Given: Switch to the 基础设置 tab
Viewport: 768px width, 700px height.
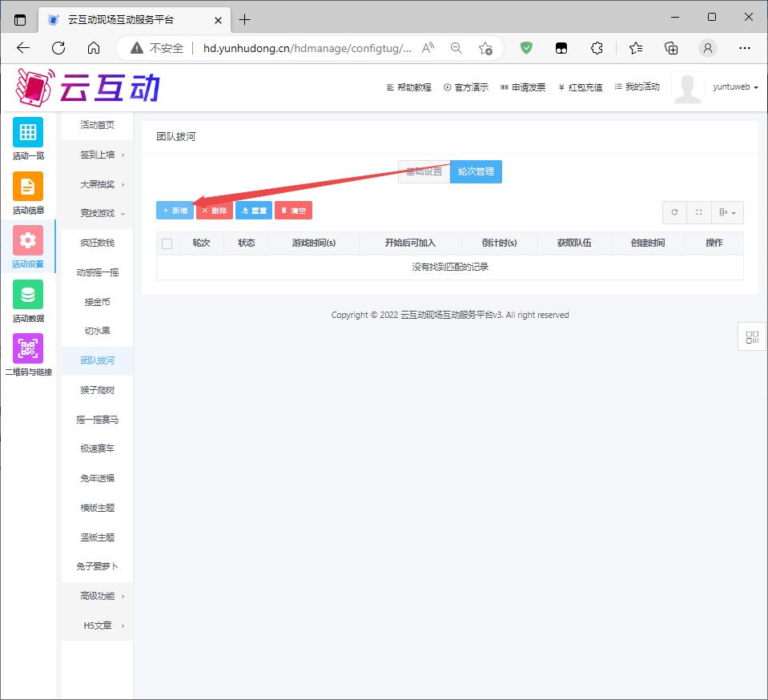Looking at the screenshot, I should coord(424,172).
